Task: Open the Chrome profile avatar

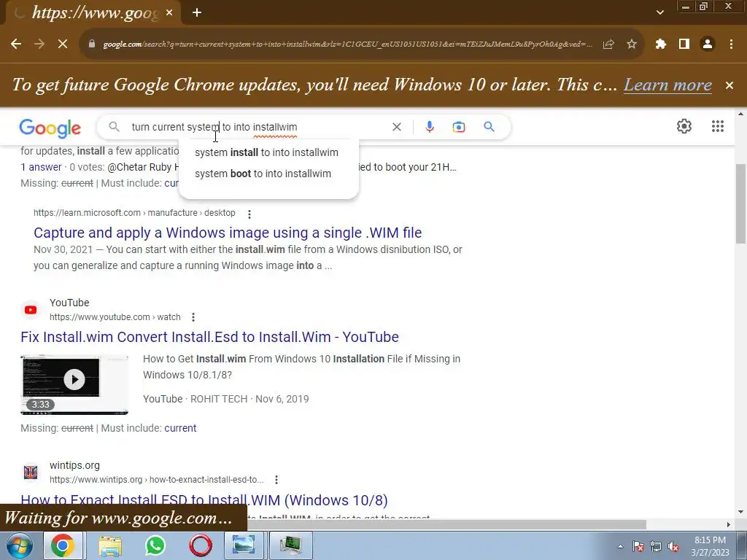Action: 708,44
